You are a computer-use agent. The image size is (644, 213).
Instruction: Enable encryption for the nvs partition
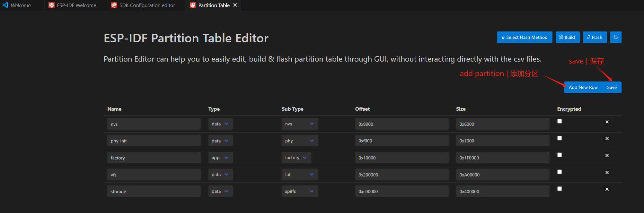click(560, 121)
